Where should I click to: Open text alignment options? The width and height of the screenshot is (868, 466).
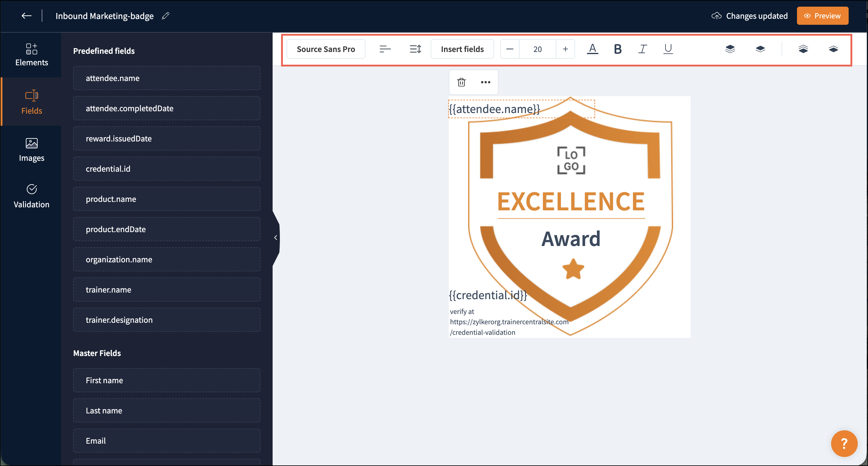pyautogui.click(x=385, y=49)
